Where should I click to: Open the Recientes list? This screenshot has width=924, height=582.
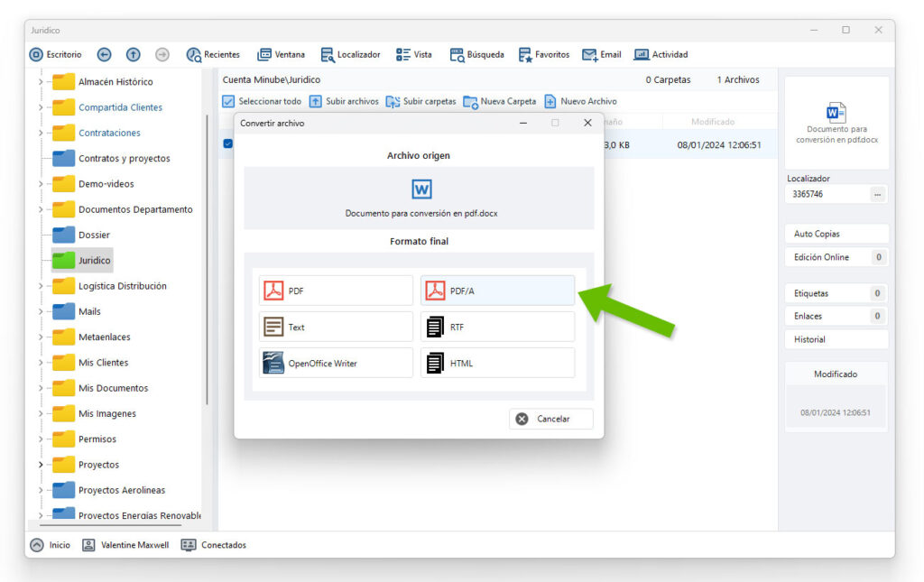click(x=213, y=55)
